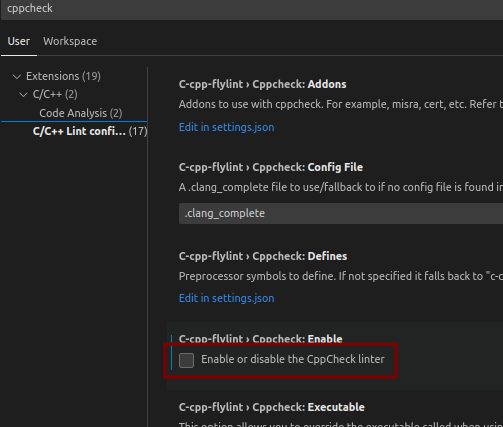This screenshot has width=503, height=427.
Task: Select Code Analysis (2) in the tree
Action: tap(81, 113)
